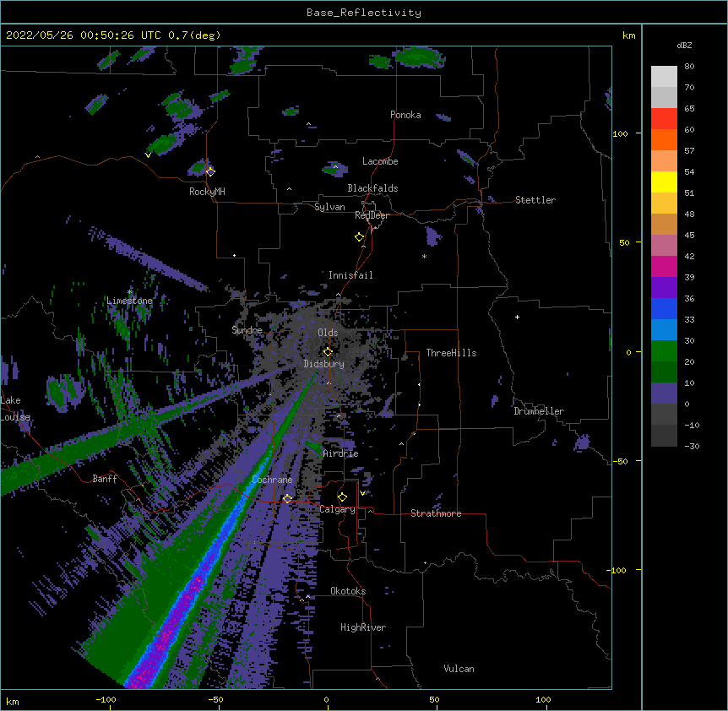The image size is (728, 711).
Task: Click the yellow diamond marker beneath Olds
Action: [x=328, y=352]
